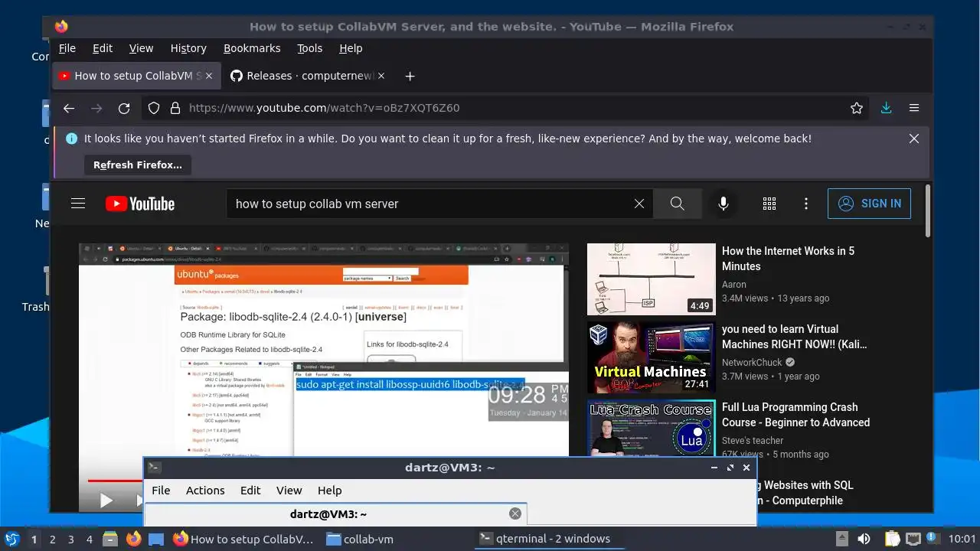Click the YouTube logo
This screenshot has height=551, width=980.
point(140,204)
